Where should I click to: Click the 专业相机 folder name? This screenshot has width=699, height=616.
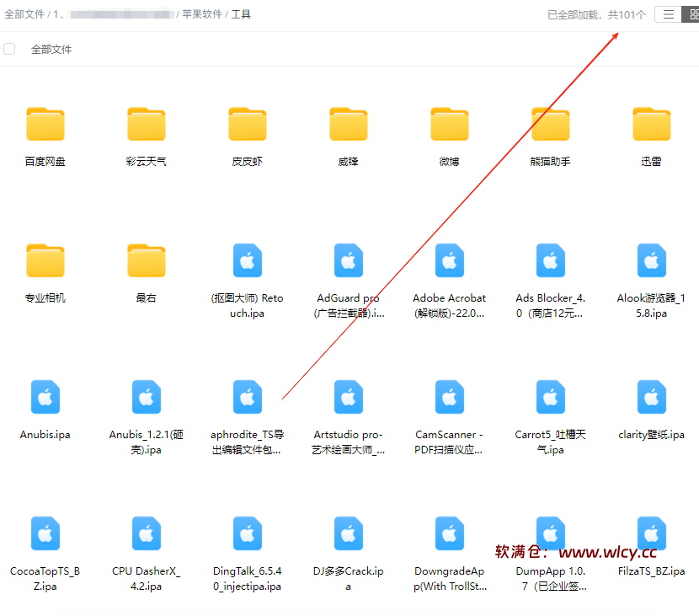coord(45,298)
